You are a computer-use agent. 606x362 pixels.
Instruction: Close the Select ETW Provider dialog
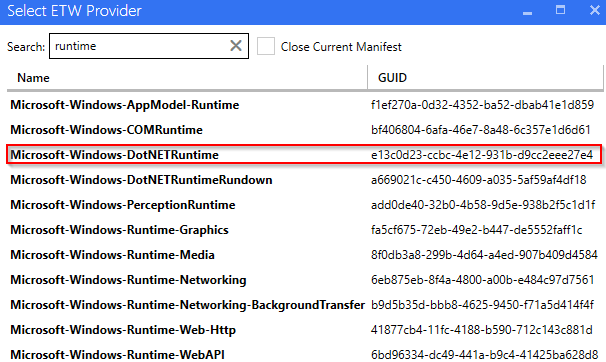click(595, 10)
